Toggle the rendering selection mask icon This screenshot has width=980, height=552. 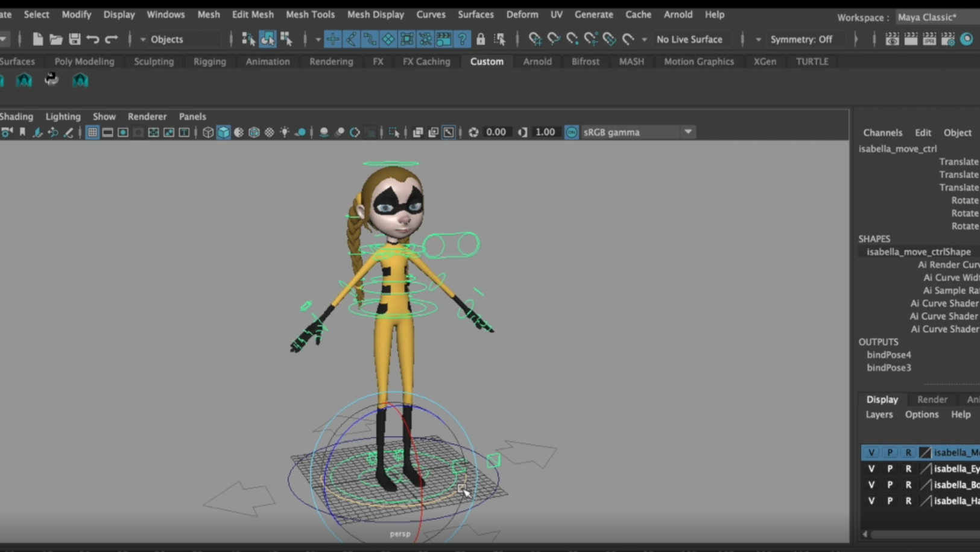point(444,39)
